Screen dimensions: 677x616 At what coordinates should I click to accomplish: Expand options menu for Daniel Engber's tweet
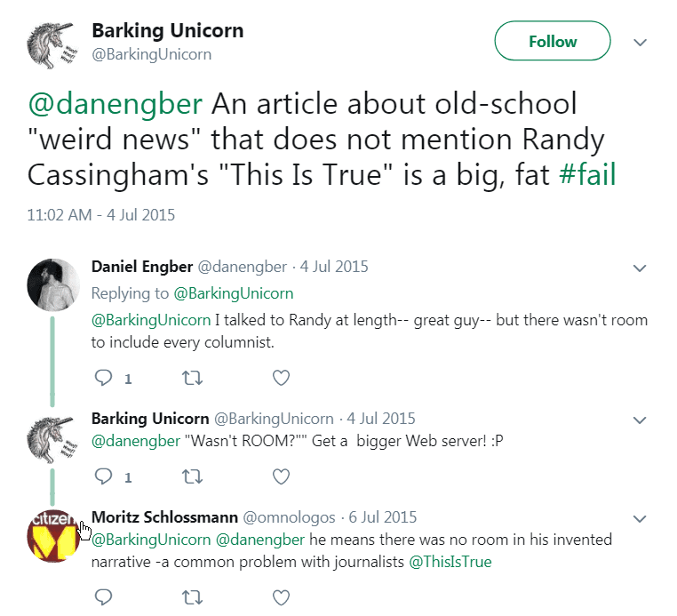(x=639, y=268)
